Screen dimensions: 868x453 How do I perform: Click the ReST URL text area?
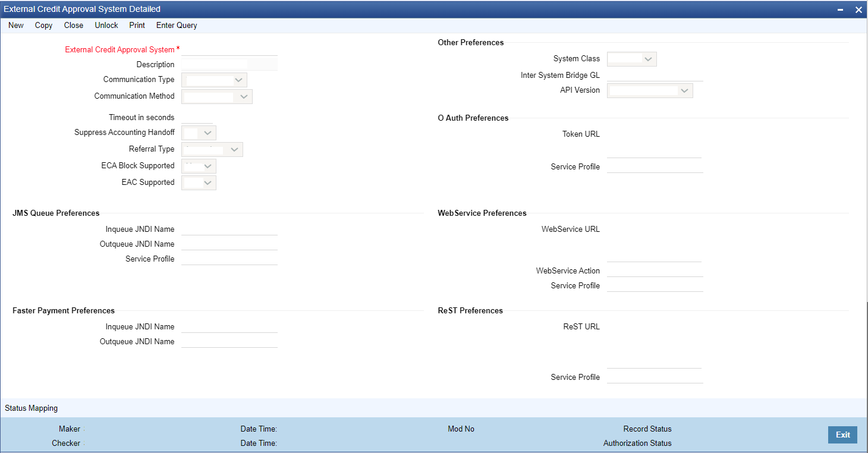pyautogui.click(x=654, y=345)
